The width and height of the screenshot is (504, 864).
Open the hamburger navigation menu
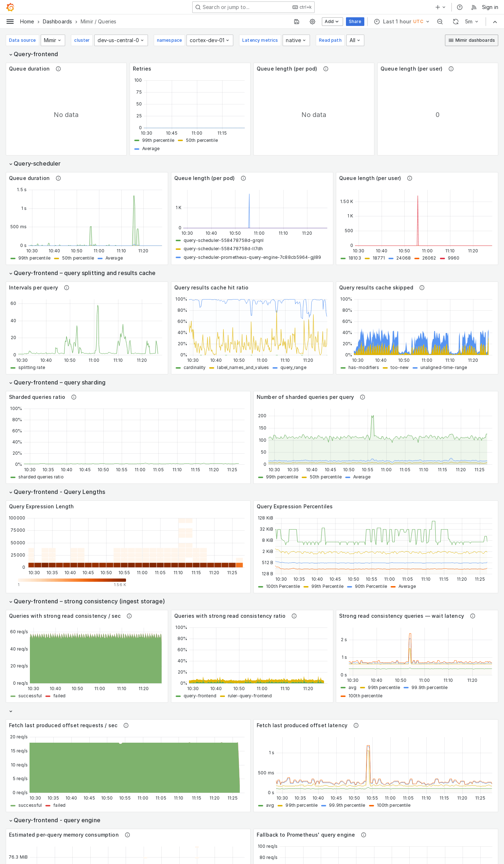pos(10,22)
